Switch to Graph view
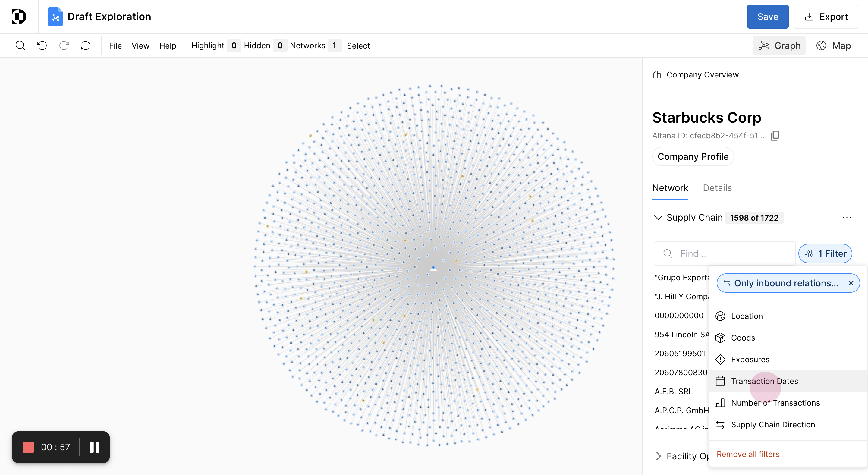The height and width of the screenshot is (475, 868). pos(779,46)
